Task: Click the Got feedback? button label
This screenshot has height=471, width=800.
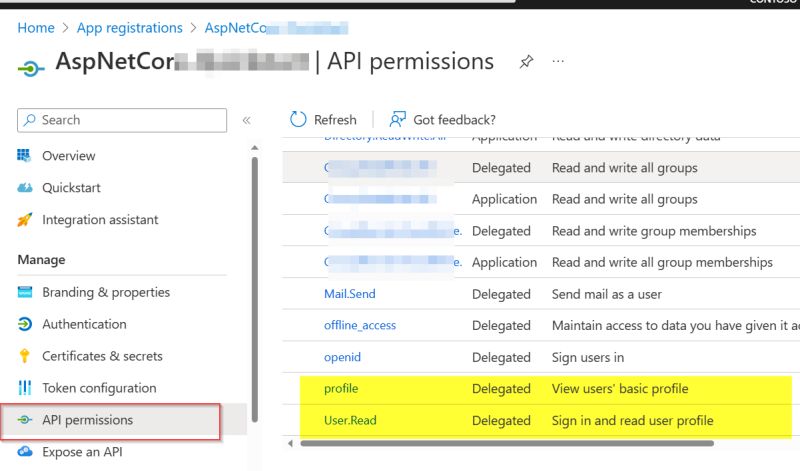Action: pos(454,119)
